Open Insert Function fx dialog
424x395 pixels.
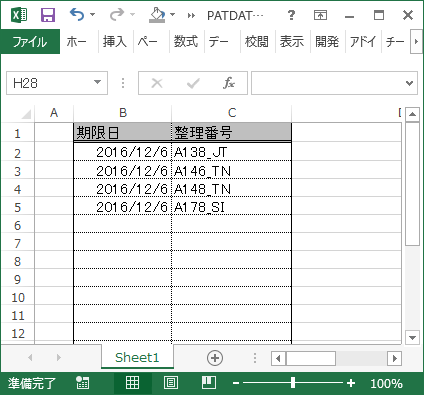click(x=229, y=83)
